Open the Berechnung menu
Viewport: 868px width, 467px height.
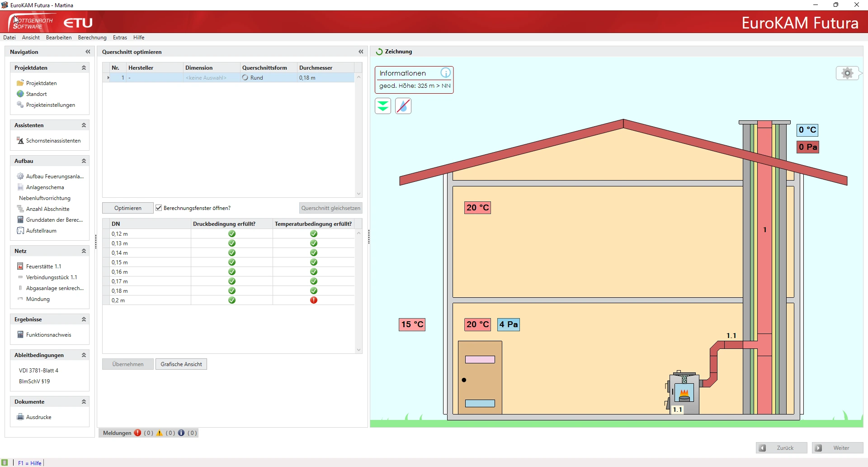click(92, 38)
